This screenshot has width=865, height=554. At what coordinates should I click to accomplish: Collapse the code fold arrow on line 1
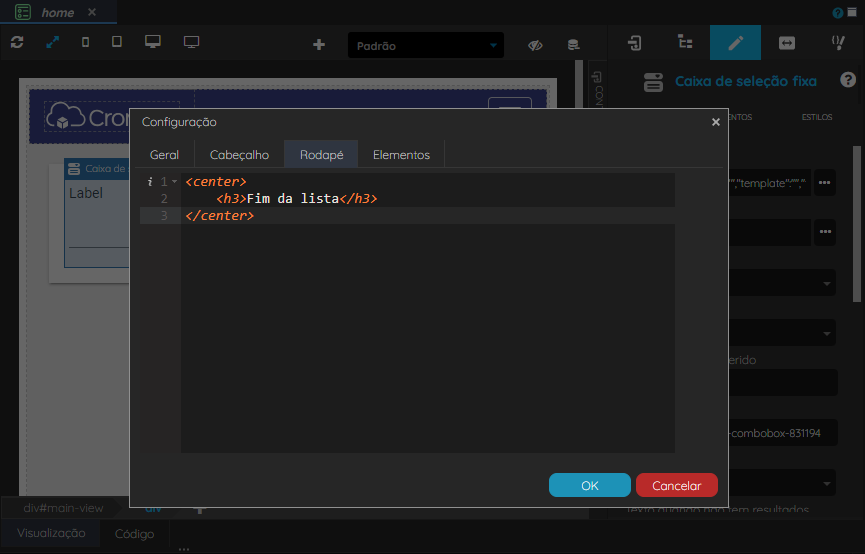174,182
